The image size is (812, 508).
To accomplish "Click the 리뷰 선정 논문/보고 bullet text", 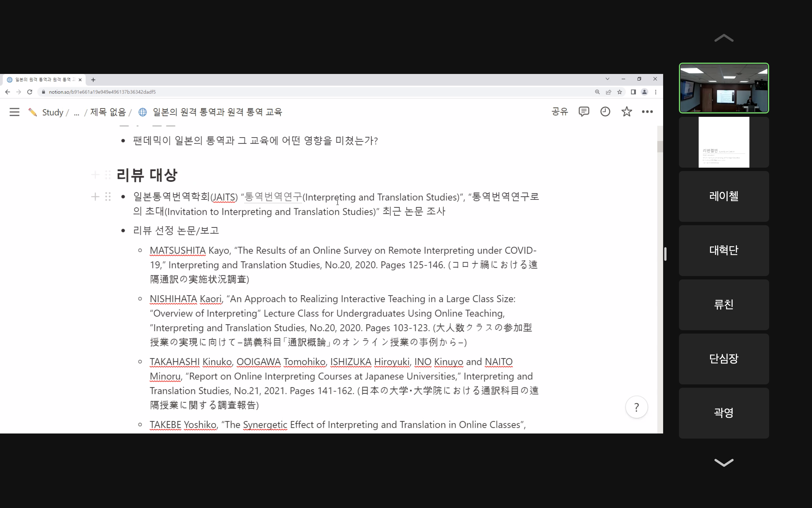I will (176, 231).
